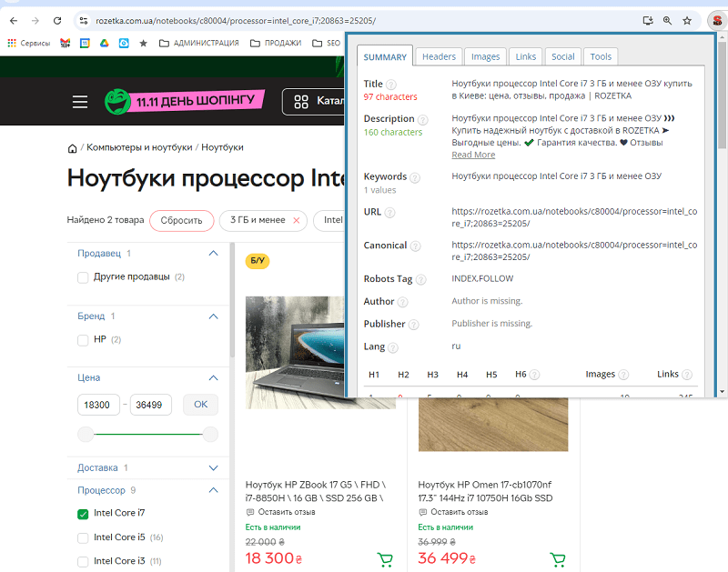Open Сервисы apps grid bookmark

click(x=29, y=43)
